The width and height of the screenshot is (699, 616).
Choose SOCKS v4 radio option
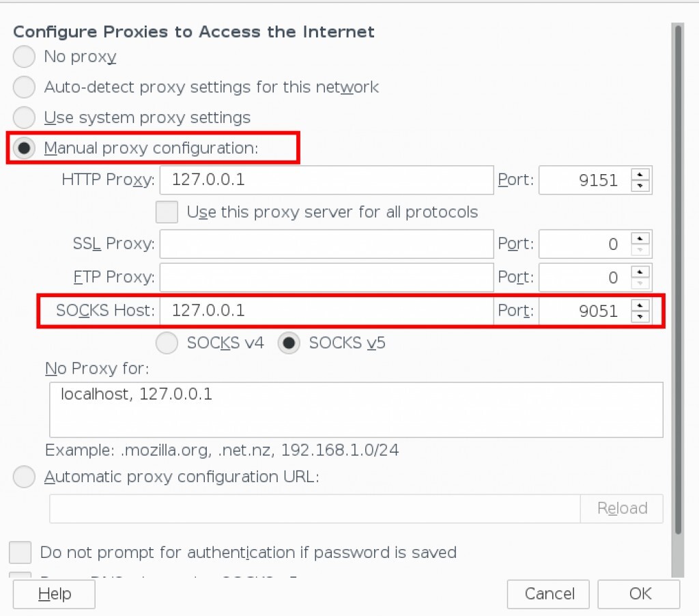pyautogui.click(x=167, y=343)
